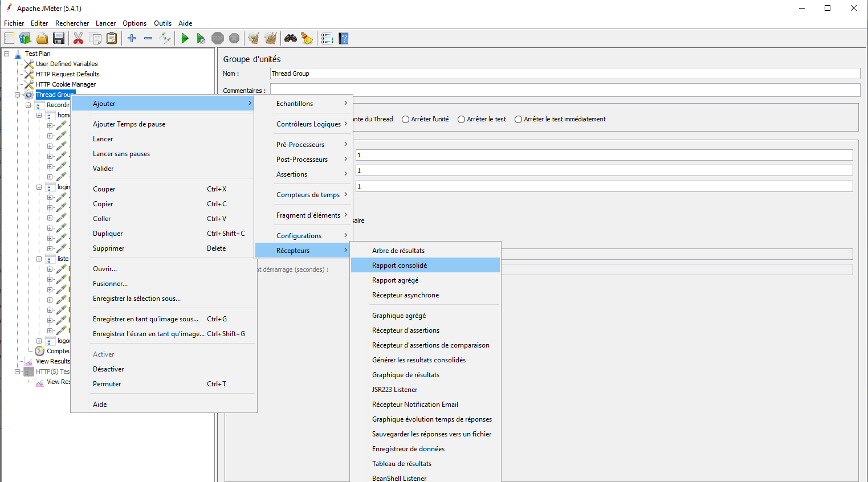
Task: Clear results with single broom icon
Action: pyautogui.click(x=254, y=38)
